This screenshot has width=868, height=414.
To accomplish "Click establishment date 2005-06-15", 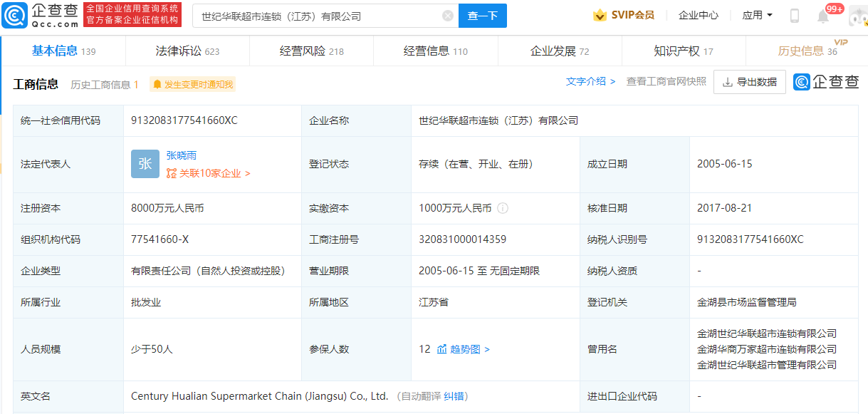I will (725, 164).
